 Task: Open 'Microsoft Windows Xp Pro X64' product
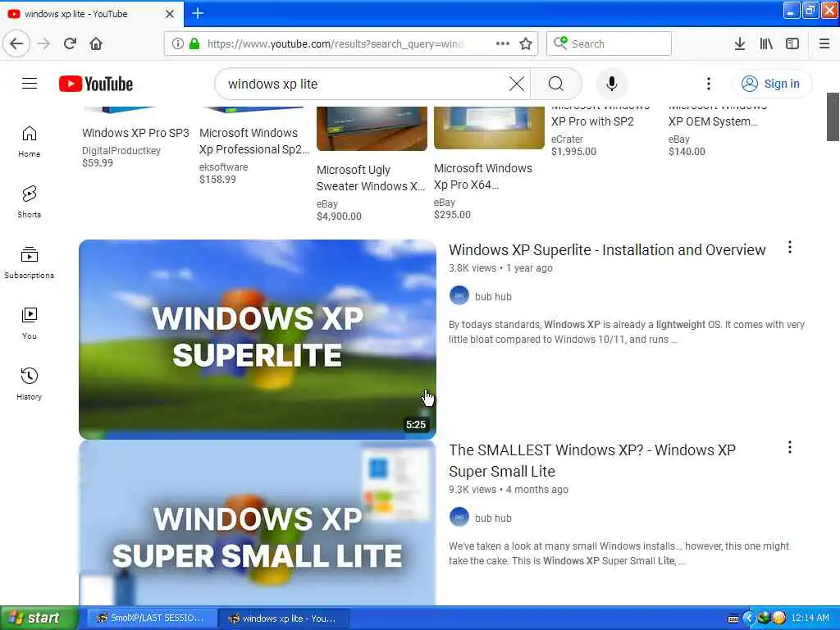pos(482,176)
